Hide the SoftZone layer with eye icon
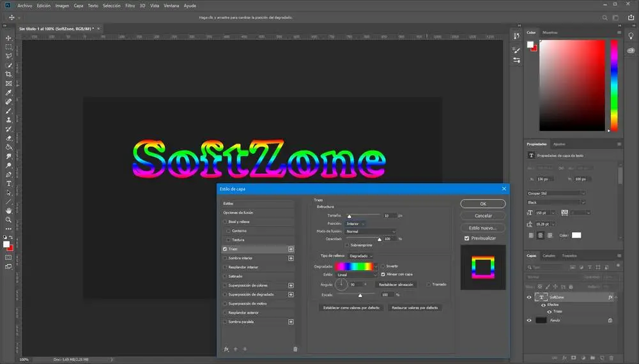The image size is (639, 364). [x=529, y=297]
